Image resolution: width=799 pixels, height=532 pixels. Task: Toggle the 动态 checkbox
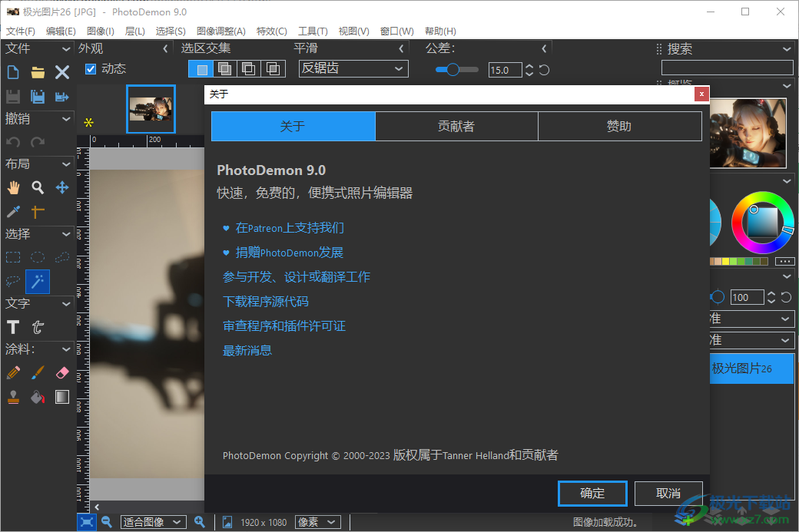(91, 69)
